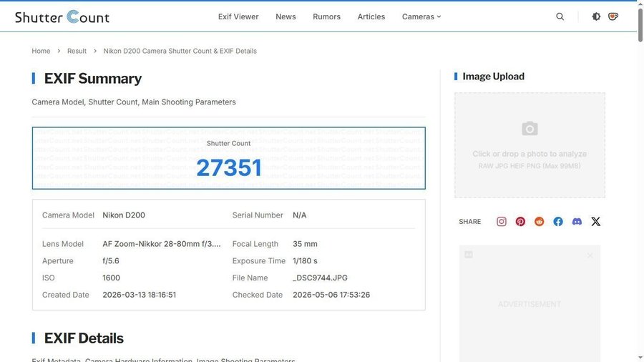Close the advertisement with X
Screen dimensions: 644x362
(x=590, y=255)
